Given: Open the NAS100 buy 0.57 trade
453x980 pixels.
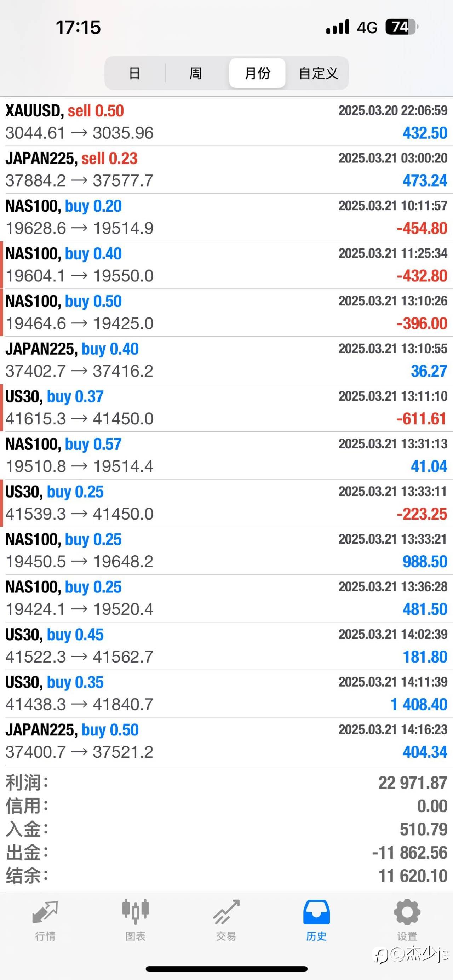Looking at the screenshot, I should point(226,455).
